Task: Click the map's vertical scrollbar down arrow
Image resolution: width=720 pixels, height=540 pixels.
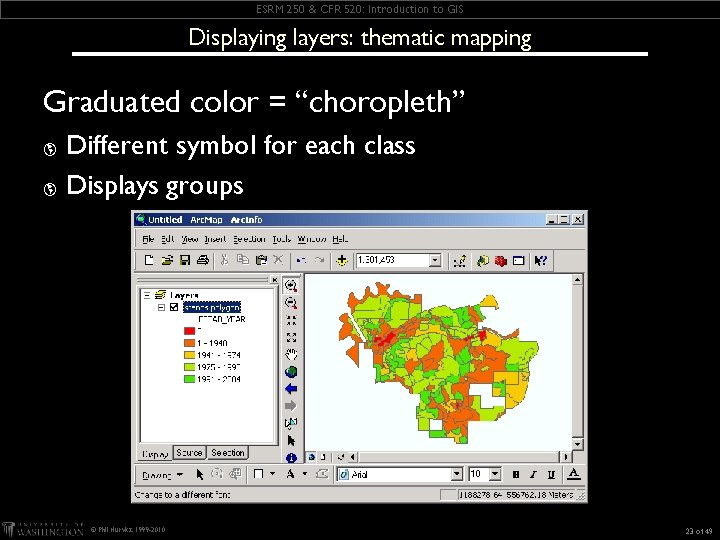Action: pos(578,444)
